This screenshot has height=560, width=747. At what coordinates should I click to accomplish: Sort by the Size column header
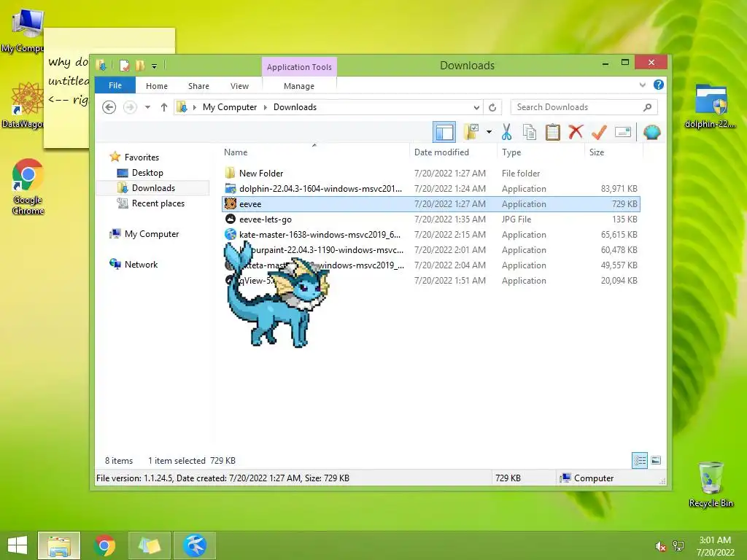pyautogui.click(x=597, y=152)
